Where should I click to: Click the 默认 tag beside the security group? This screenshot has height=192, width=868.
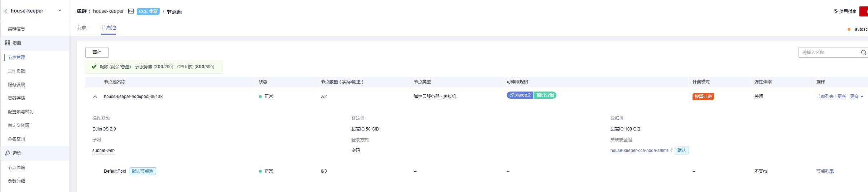682,151
